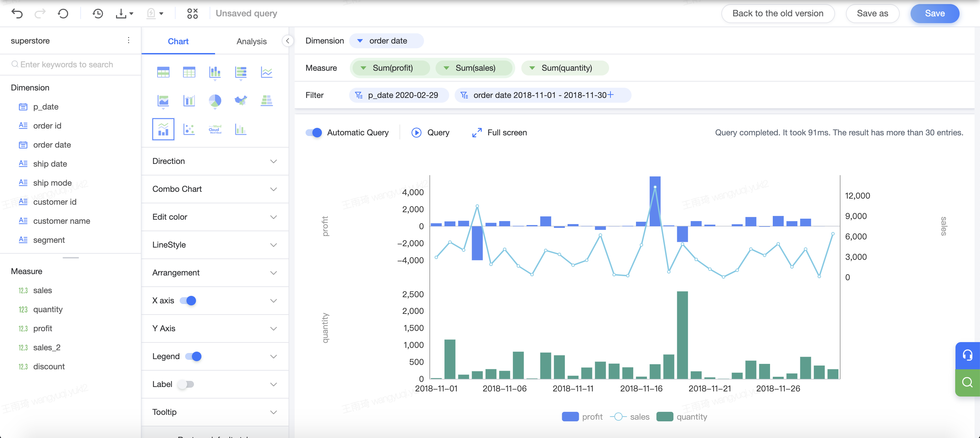Image resolution: width=980 pixels, height=438 pixels.
Task: Select the Word Cloud chart type
Action: tap(215, 129)
